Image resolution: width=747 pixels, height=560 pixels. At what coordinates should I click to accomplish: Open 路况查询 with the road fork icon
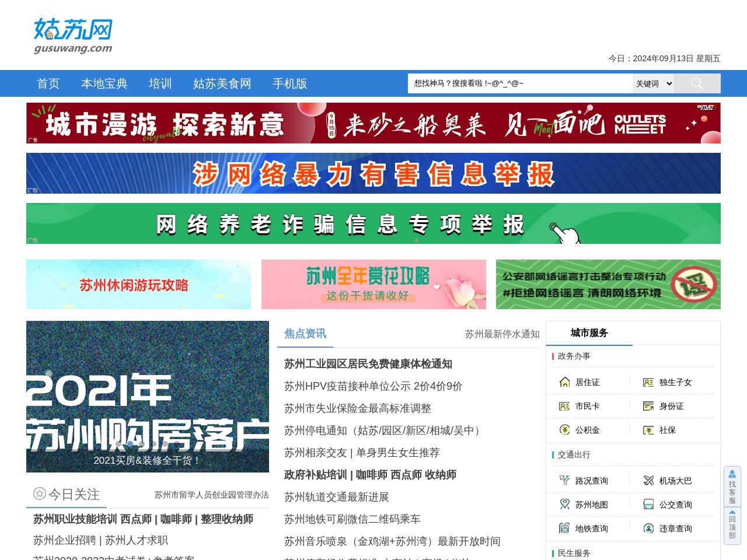564,480
